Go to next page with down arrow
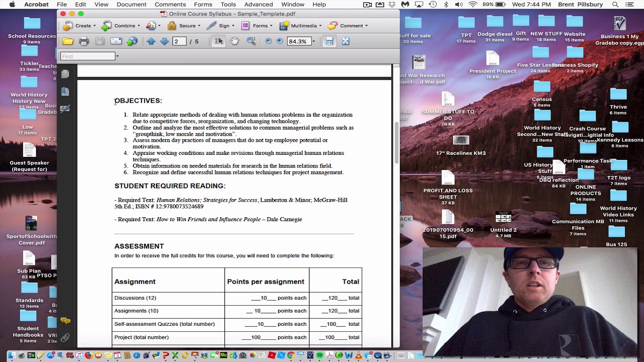The image size is (644, 362). click(164, 41)
